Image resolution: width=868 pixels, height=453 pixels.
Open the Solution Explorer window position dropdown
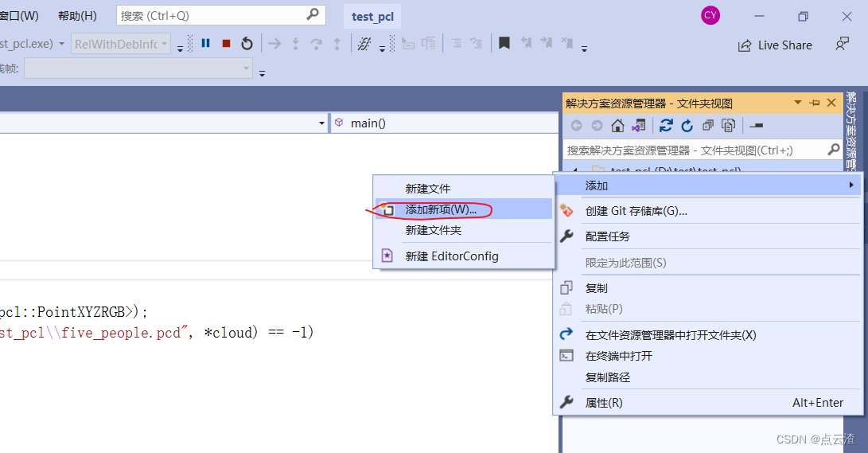(x=798, y=103)
